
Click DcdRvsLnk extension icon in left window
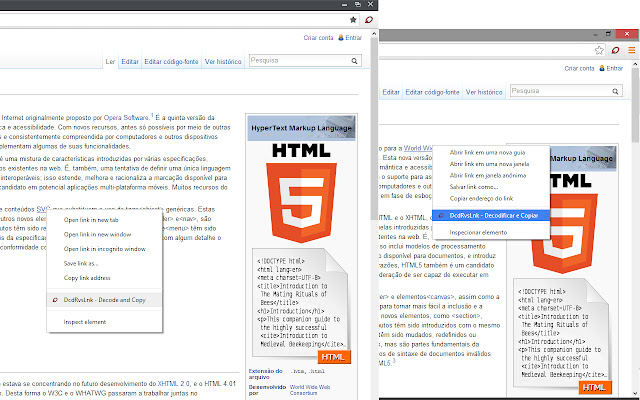click(369, 20)
